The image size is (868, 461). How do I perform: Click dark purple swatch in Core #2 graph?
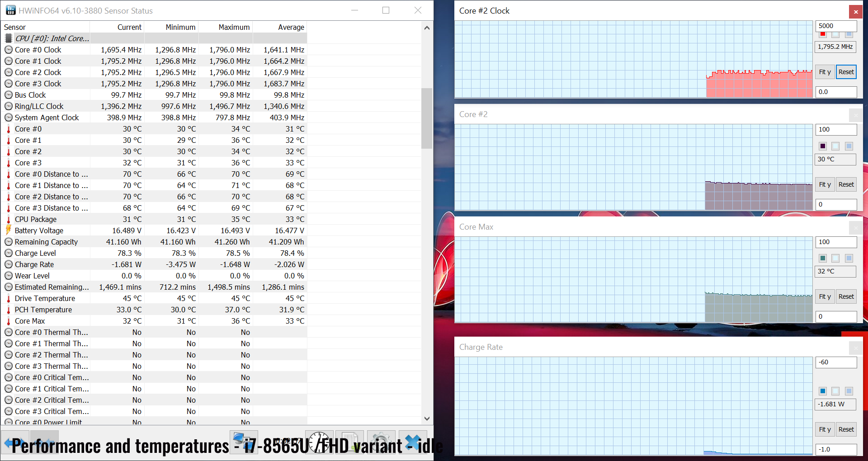click(x=823, y=146)
